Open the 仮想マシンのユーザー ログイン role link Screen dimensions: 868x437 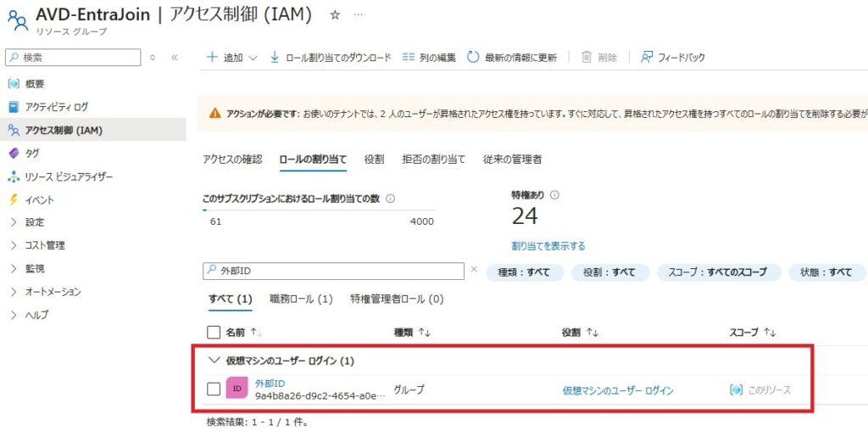(617, 390)
